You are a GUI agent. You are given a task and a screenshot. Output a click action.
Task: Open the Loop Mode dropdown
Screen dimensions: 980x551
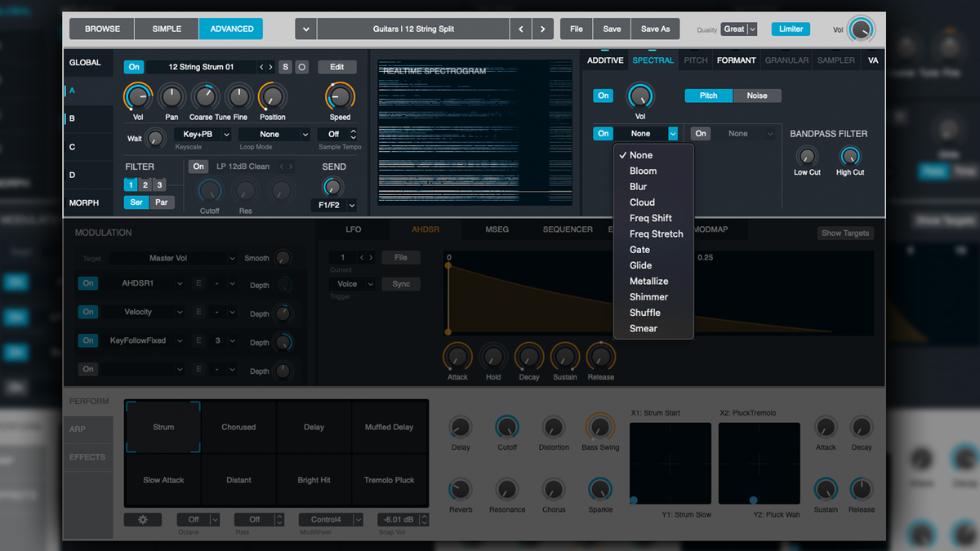[274, 134]
